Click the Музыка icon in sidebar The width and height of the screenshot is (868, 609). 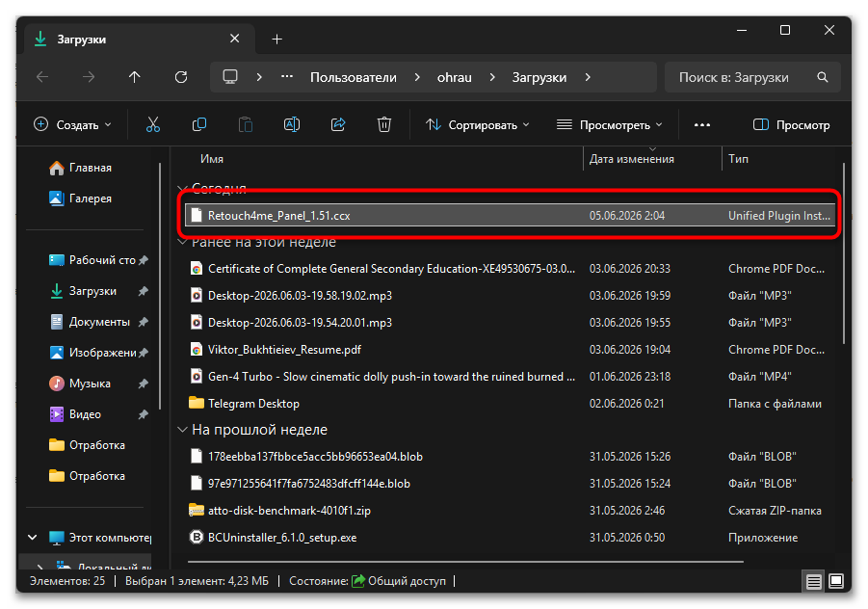click(x=57, y=384)
